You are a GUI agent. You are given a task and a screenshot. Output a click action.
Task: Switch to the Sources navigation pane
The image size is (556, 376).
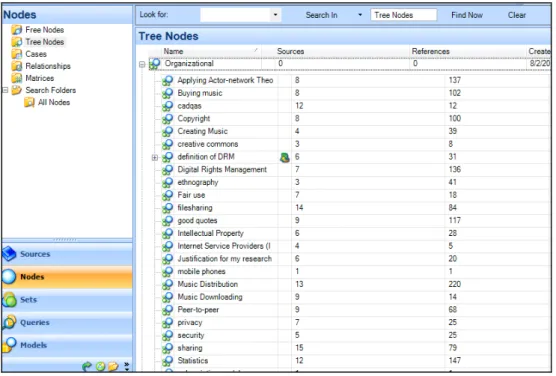(67, 254)
